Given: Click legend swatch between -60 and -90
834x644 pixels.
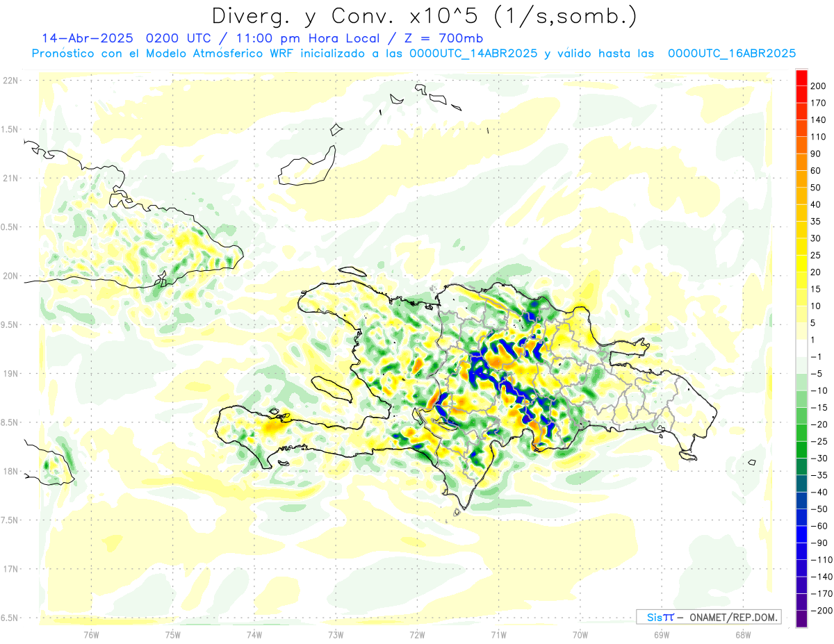Looking at the screenshot, I should click(802, 534).
